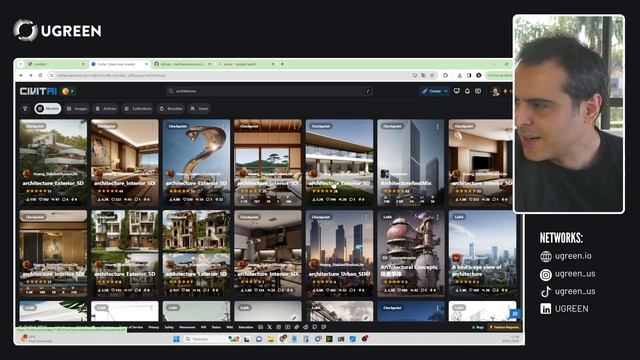Open the chat icon in Civitai header
This screenshot has width=640, height=360.
pos(478,91)
